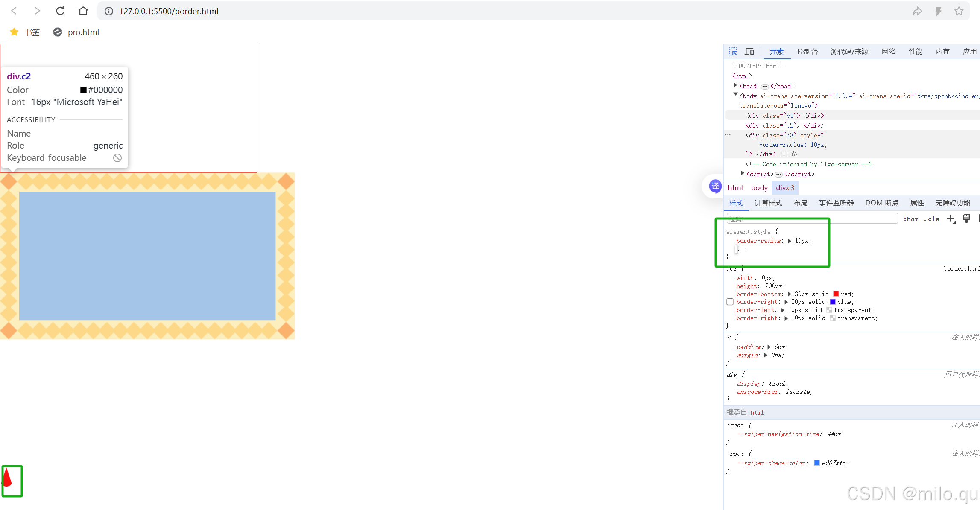
Task: Click the styles filter input field
Action: pos(812,219)
